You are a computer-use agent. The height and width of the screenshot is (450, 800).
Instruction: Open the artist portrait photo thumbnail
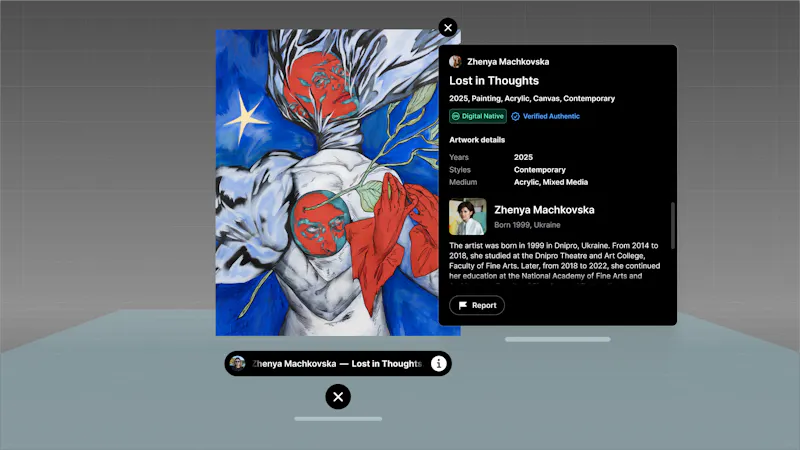(468, 217)
